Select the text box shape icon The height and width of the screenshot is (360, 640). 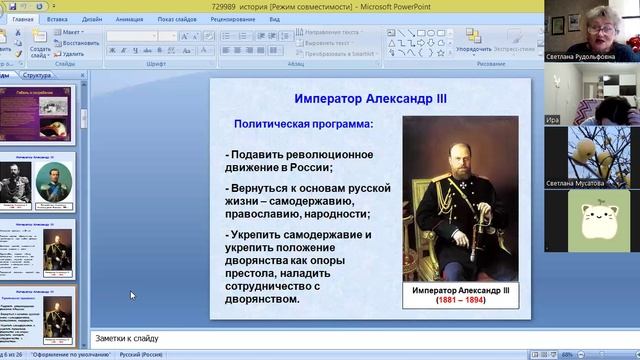coord(391,33)
